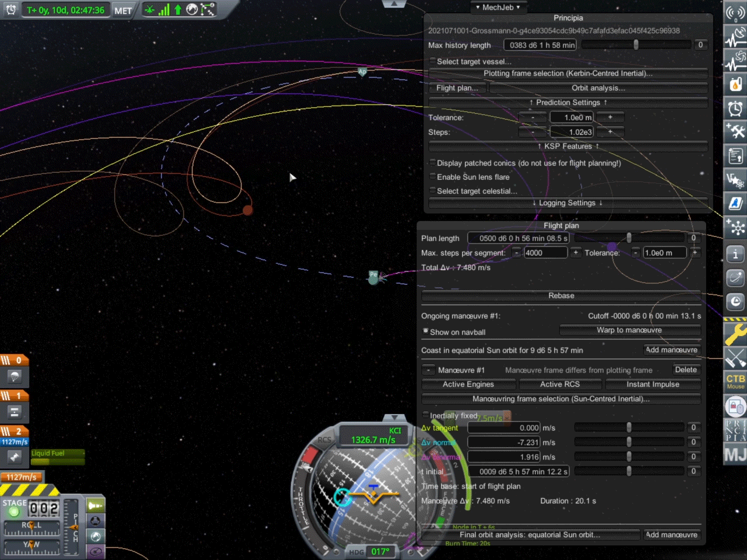
Task: Enable Display patched conics checkbox
Action: [x=432, y=163]
